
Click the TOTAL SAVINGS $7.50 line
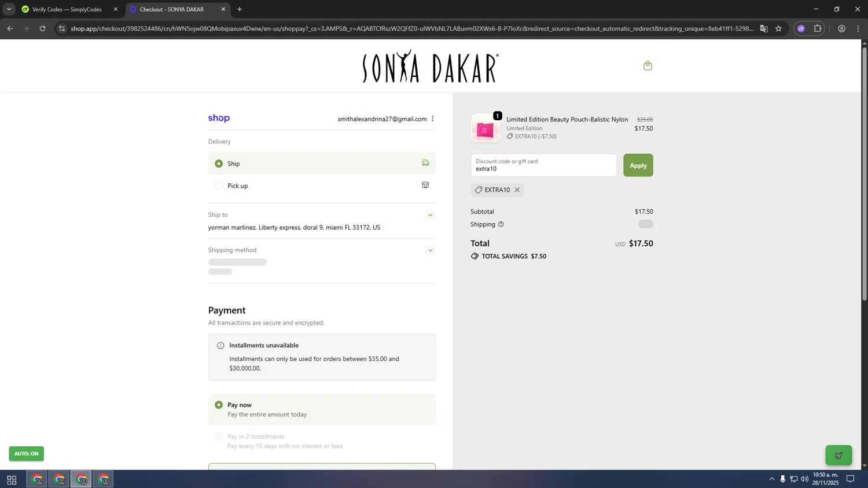509,256
